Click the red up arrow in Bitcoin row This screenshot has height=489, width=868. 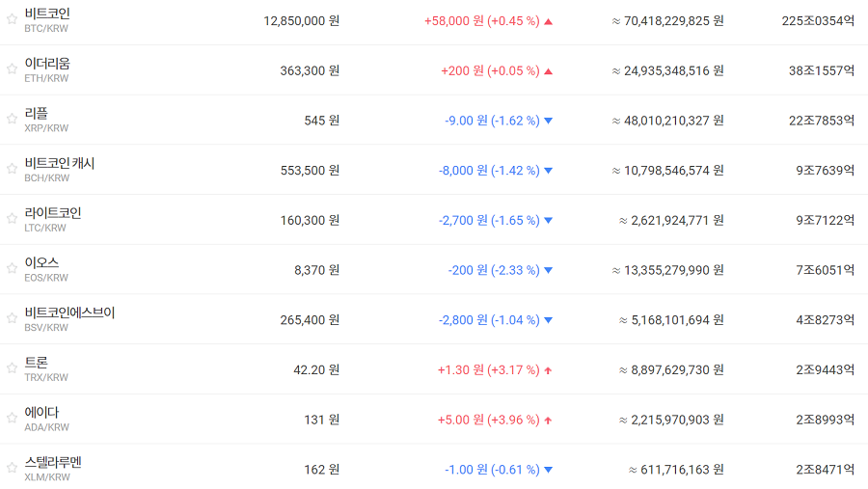549,20
